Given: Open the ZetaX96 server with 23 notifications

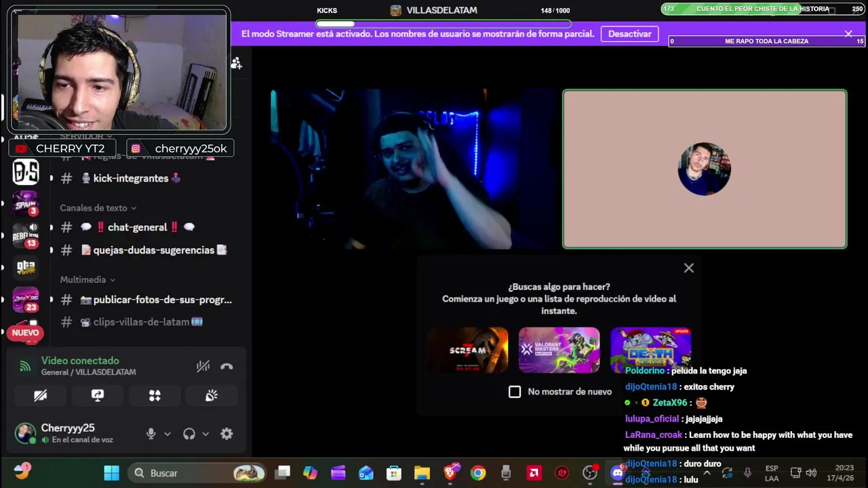Looking at the screenshot, I should pos(26,299).
